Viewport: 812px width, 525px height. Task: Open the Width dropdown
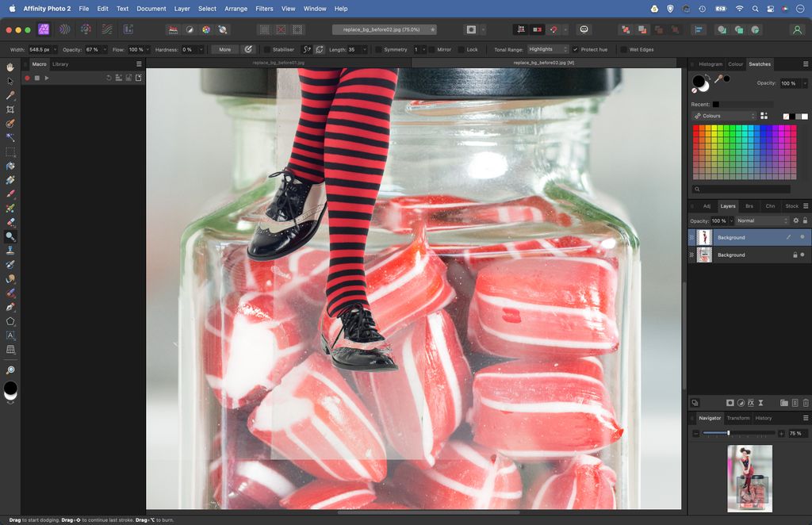click(x=55, y=50)
